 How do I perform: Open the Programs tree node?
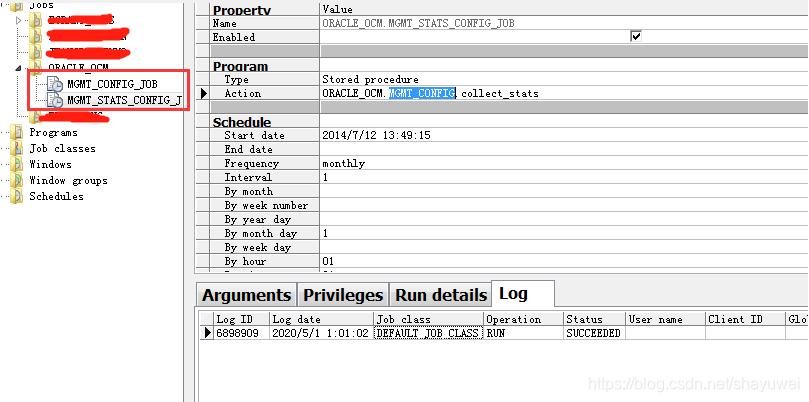tap(53, 133)
